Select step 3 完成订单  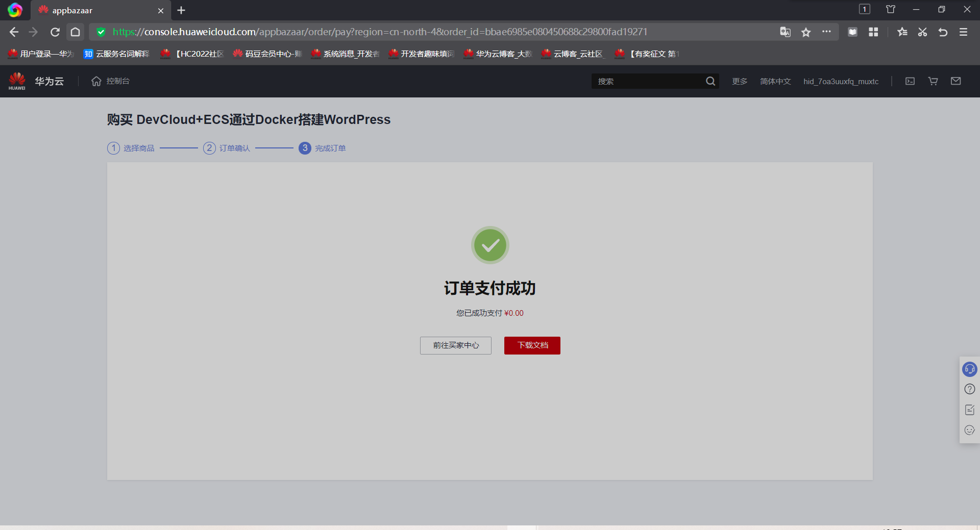click(322, 148)
